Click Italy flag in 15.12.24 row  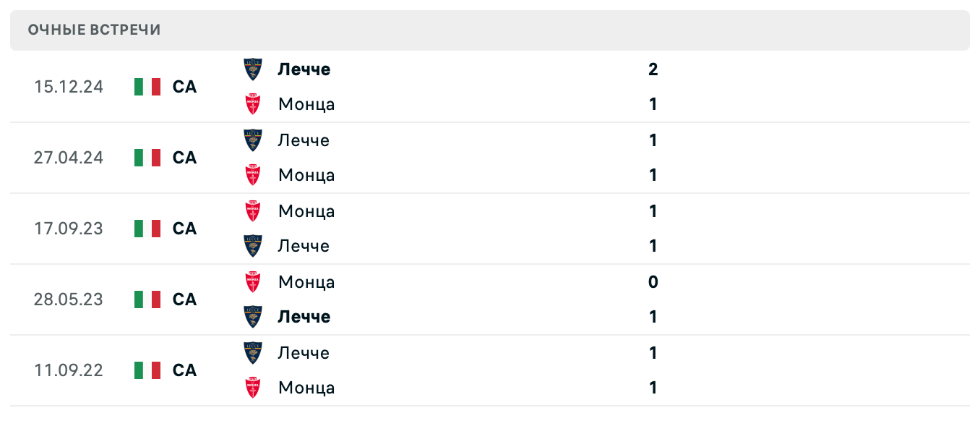147,87
